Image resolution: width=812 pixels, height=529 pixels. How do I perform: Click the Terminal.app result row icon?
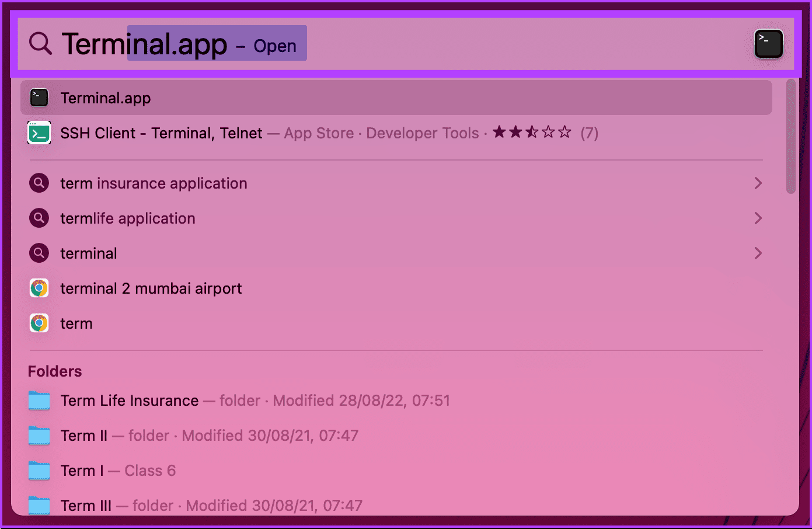[x=39, y=98]
